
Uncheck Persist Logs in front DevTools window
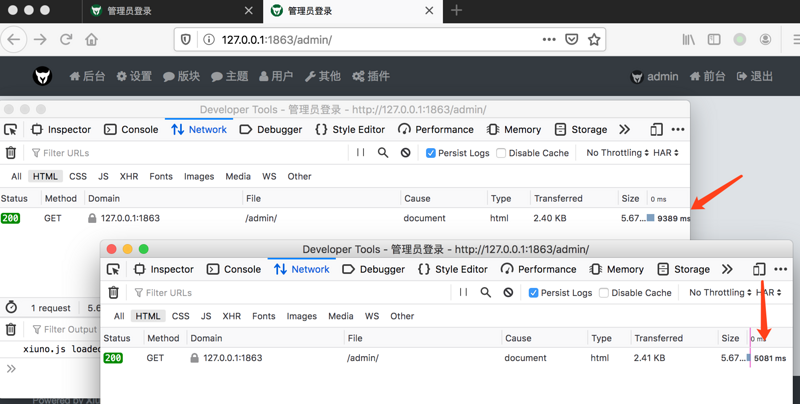pyautogui.click(x=533, y=293)
